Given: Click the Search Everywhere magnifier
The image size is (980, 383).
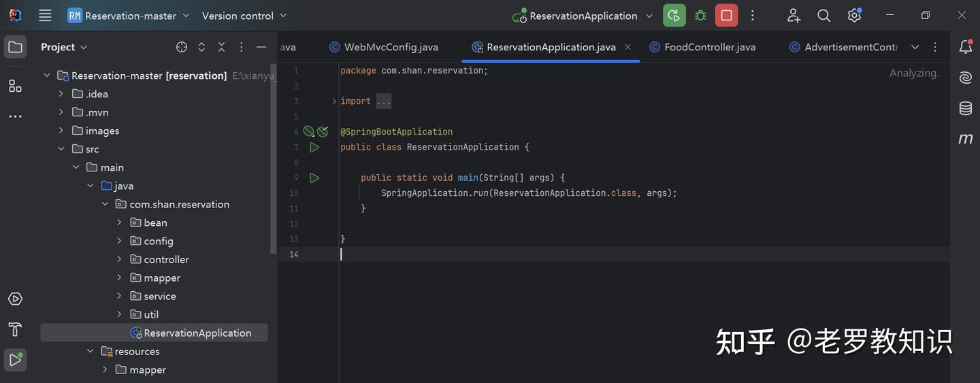Looking at the screenshot, I should tap(823, 16).
